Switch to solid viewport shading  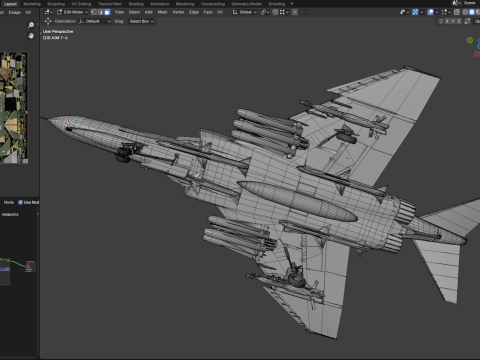pos(472,12)
